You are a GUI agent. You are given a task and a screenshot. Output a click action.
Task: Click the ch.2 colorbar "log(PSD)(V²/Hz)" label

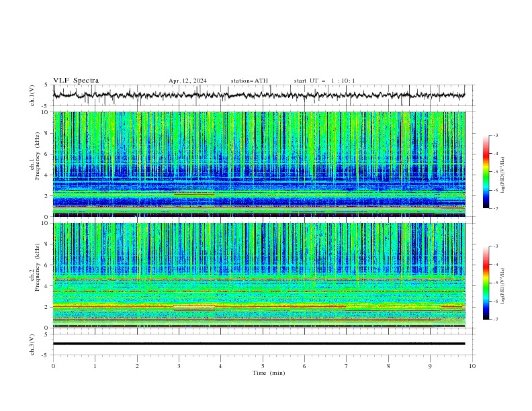[503, 286]
